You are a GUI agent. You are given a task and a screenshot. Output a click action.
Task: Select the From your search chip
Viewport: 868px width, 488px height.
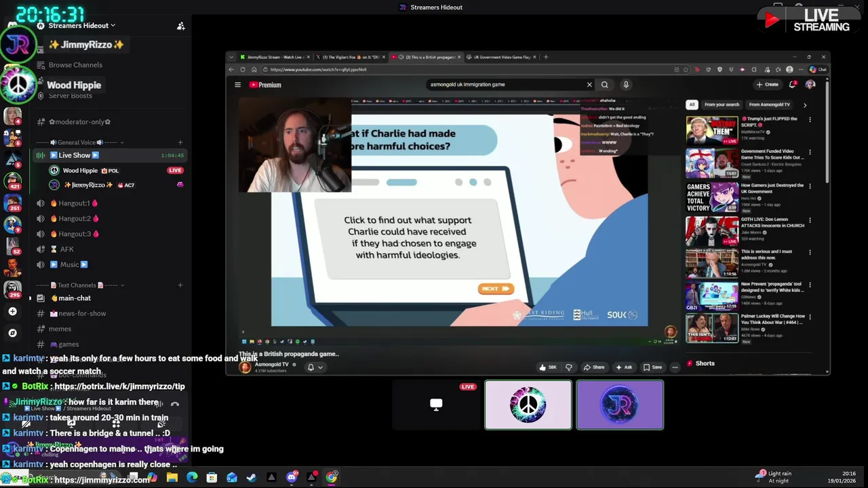coord(722,104)
